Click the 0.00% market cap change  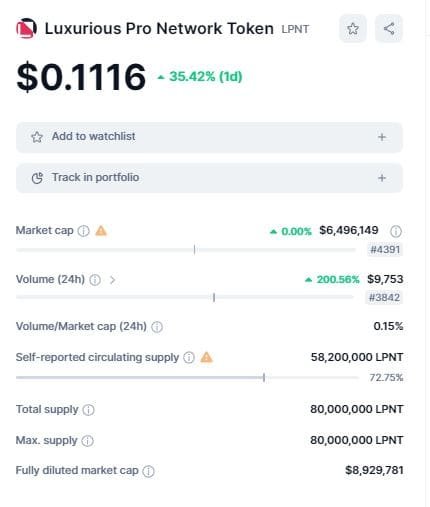coord(291,231)
